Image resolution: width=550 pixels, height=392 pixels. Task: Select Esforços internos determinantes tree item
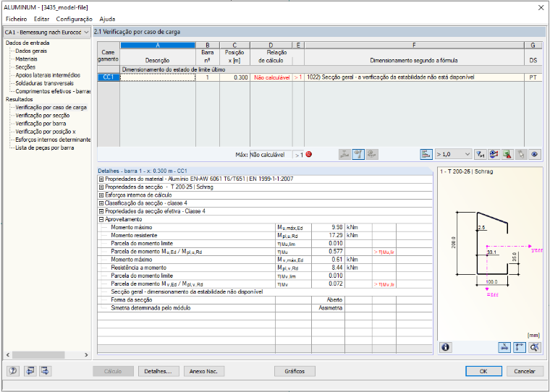point(53,140)
